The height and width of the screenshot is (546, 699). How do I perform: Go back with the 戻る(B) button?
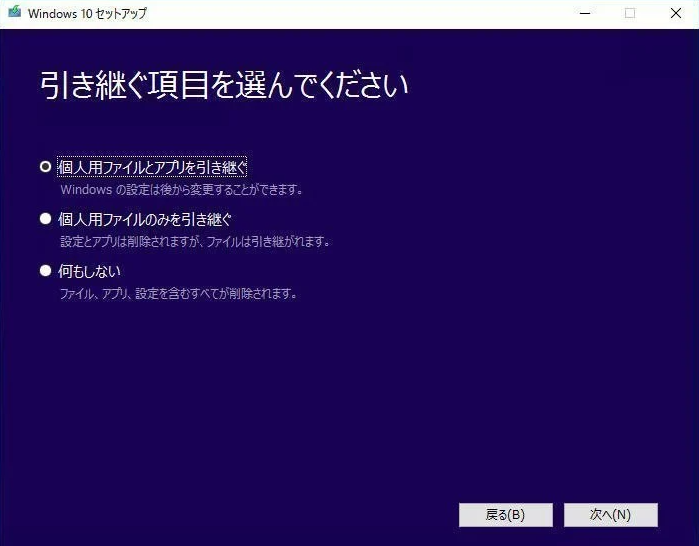click(506, 515)
